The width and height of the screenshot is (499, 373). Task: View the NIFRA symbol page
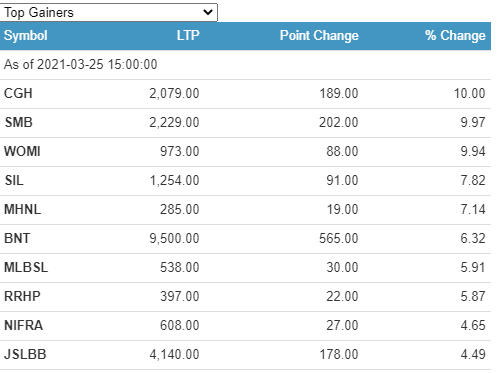pos(23,325)
